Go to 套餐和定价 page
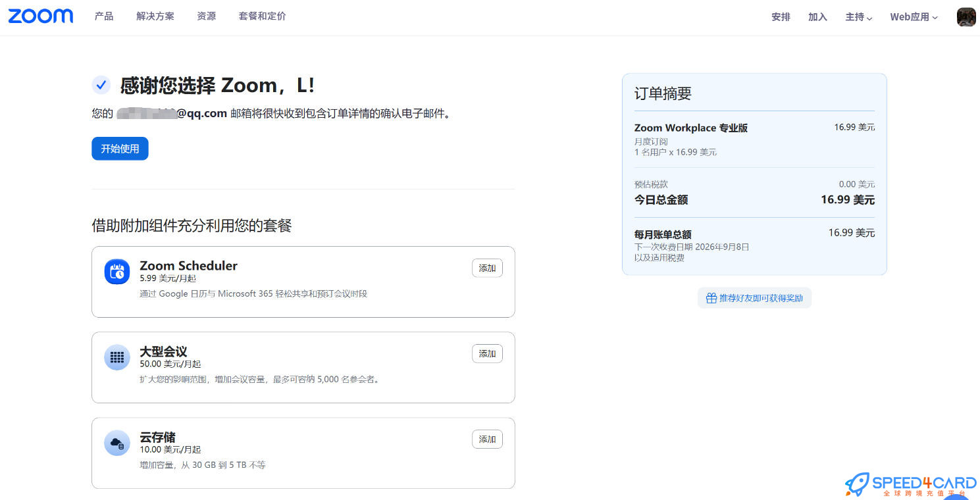980x500 pixels. click(x=262, y=16)
